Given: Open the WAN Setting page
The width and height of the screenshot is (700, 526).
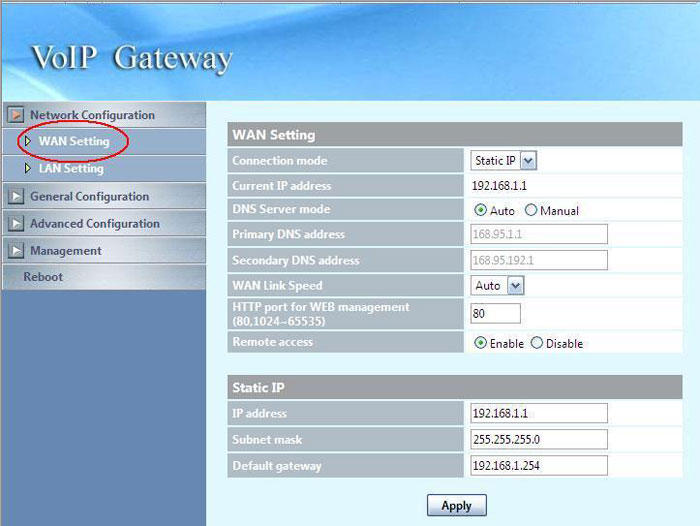Looking at the screenshot, I should point(74,142).
